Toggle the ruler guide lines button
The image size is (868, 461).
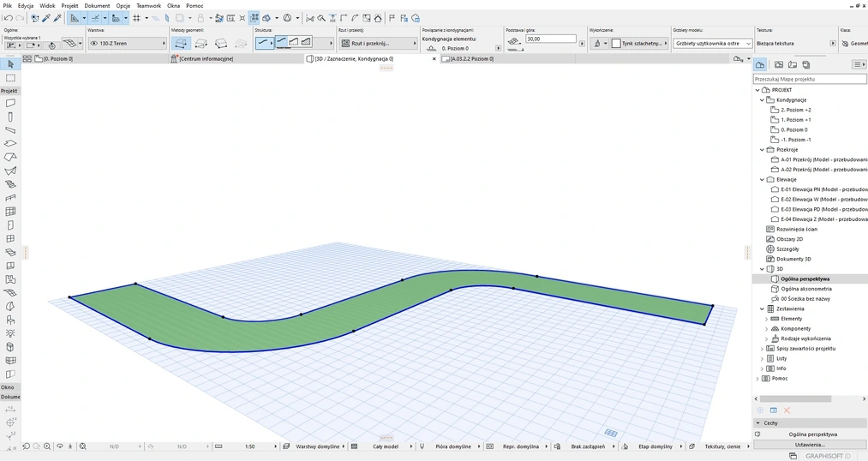pos(76,17)
